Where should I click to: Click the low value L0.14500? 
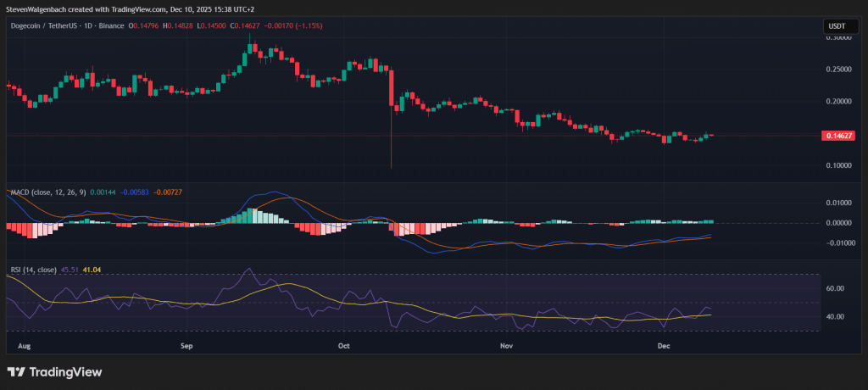point(211,26)
